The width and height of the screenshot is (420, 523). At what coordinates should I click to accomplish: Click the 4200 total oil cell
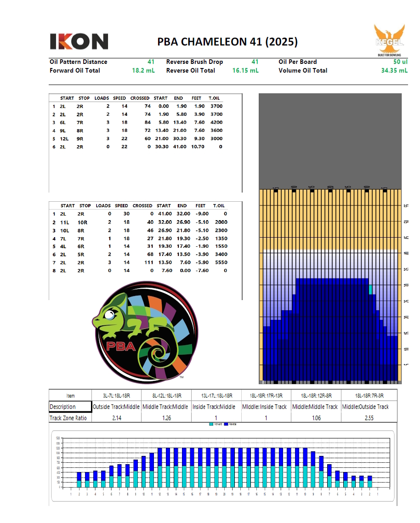coord(216,122)
